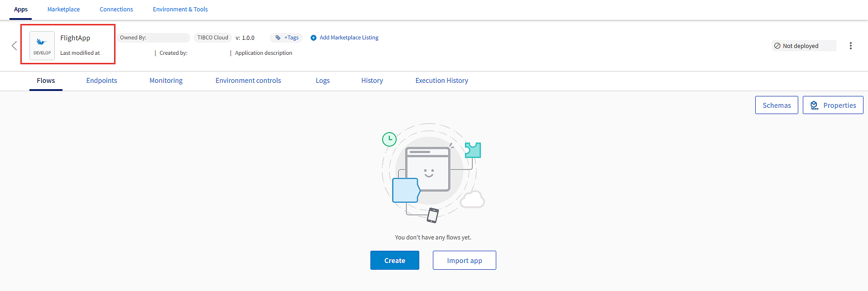This screenshot has width=868, height=291.
Task: Open the Execution History tab
Action: click(442, 81)
